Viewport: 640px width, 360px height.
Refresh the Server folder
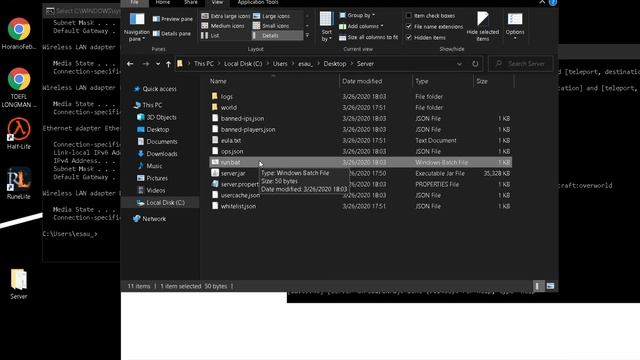(475, 64)
